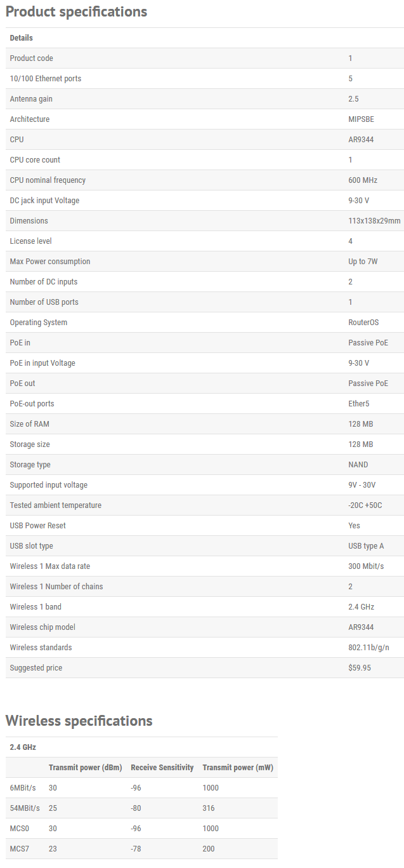Image resolution: width=404 pixels, height=868 pixels.
Task: Select the 10/100 Ethernet ports label
Action: (x=46, y=79)
